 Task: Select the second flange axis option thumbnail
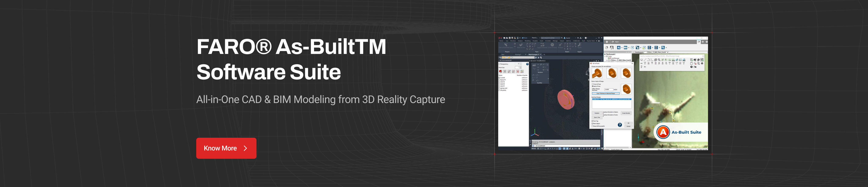pos(612,73)
